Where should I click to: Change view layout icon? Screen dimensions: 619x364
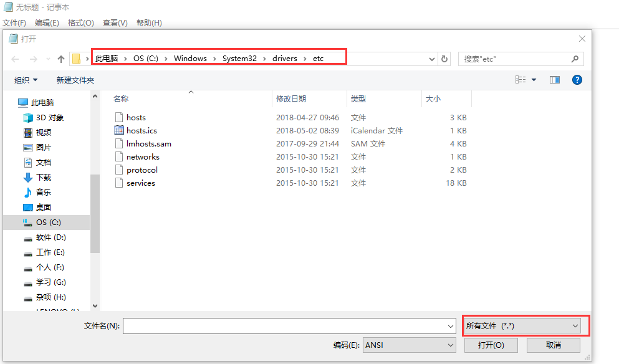521,80
